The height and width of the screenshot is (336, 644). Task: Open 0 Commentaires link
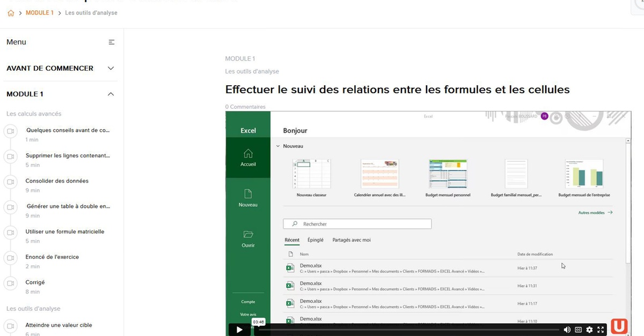(245, 107)
